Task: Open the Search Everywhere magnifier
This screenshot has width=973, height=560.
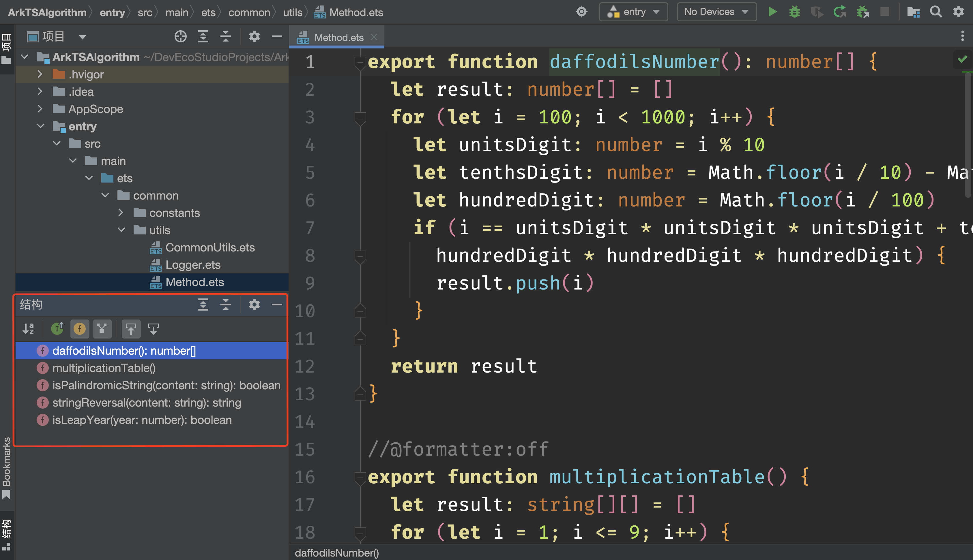Action: click(x=936, y=12)
